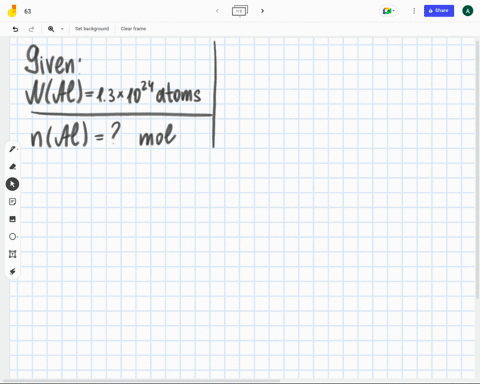Viewport: 480px width, 384px height.
Task: Open the Jamboard home logo
Action: [12, 11]
